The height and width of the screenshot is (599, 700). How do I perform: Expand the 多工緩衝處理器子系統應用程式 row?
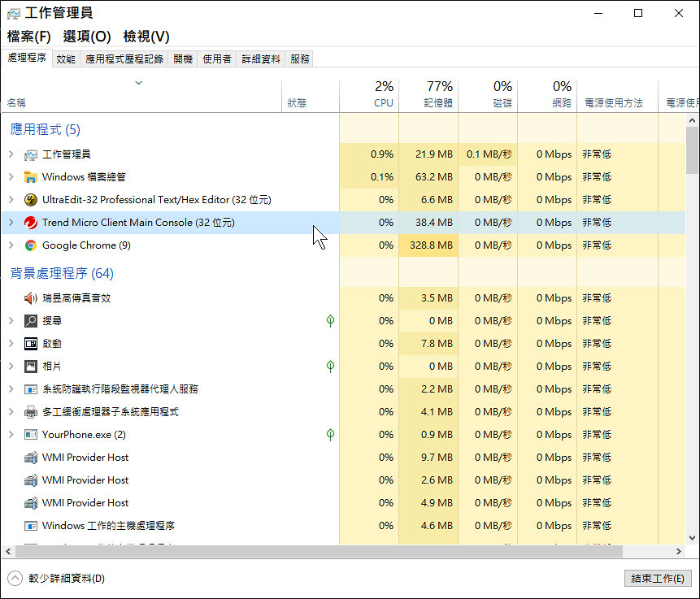coord(11,412)
